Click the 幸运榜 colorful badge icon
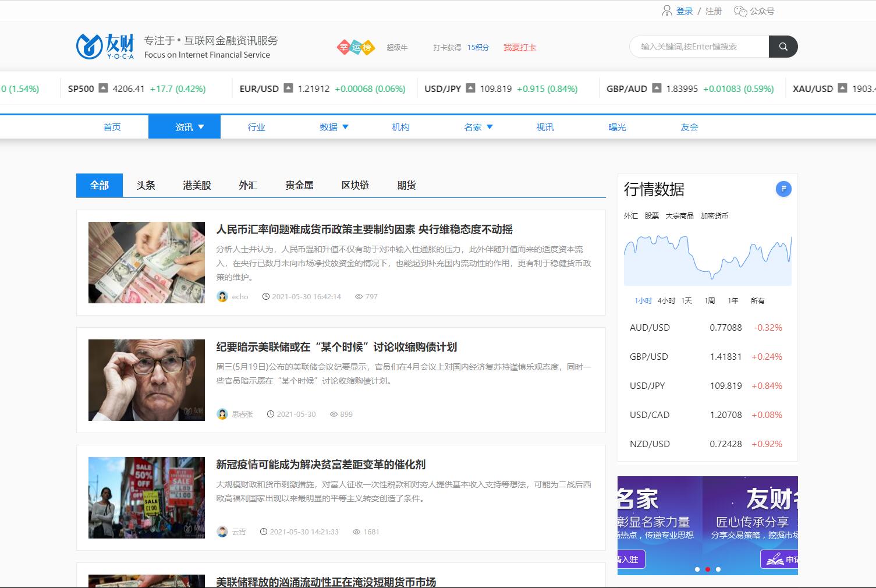Screen dimensions: 876x588 coord(356,47)
